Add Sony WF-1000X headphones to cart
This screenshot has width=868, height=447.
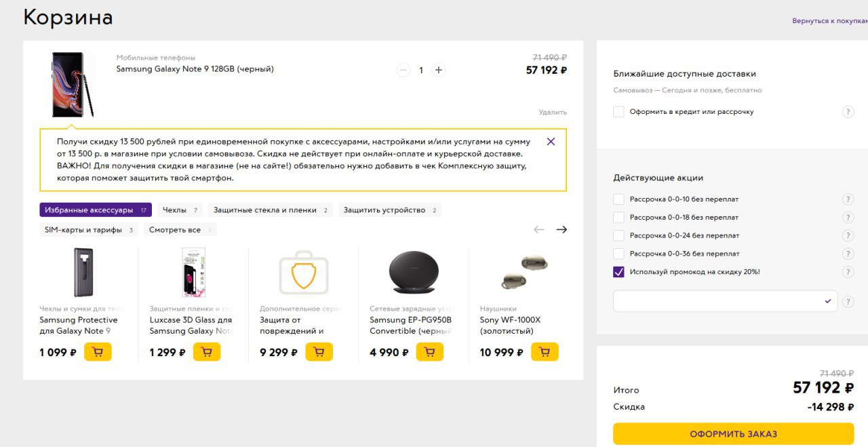click(x=545, y=352)
